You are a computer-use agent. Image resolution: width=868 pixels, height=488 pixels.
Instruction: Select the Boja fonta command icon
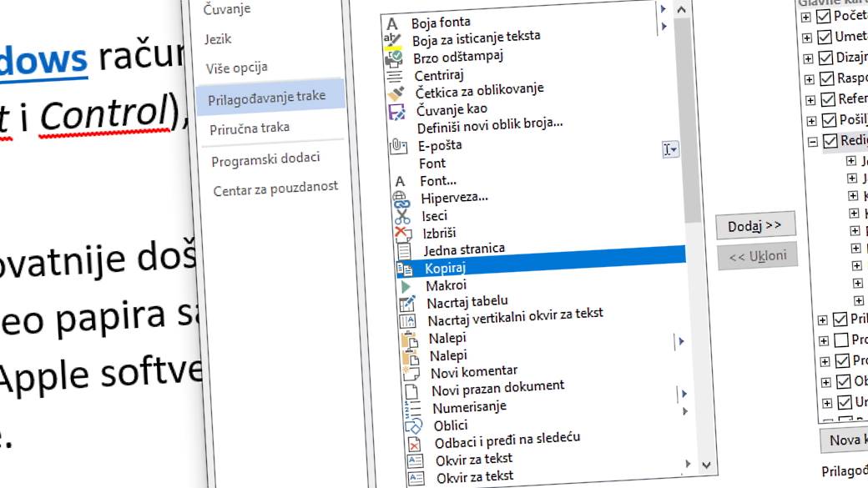(x=392, y=22)
